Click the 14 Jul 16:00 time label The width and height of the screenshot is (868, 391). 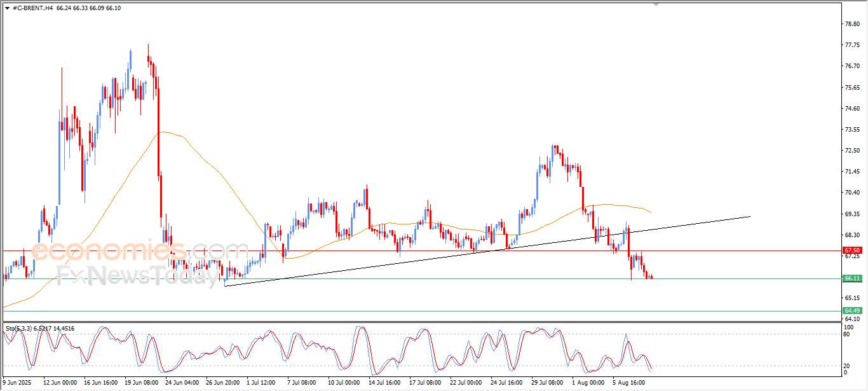coord(385,383)
